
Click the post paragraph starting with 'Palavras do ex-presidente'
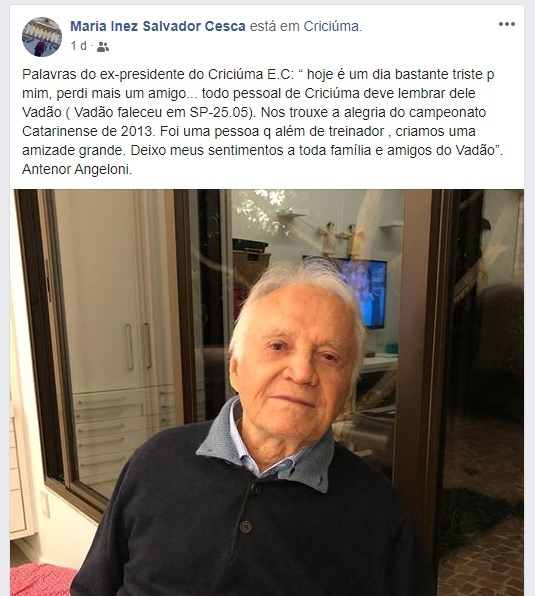[x=262, y=122]
